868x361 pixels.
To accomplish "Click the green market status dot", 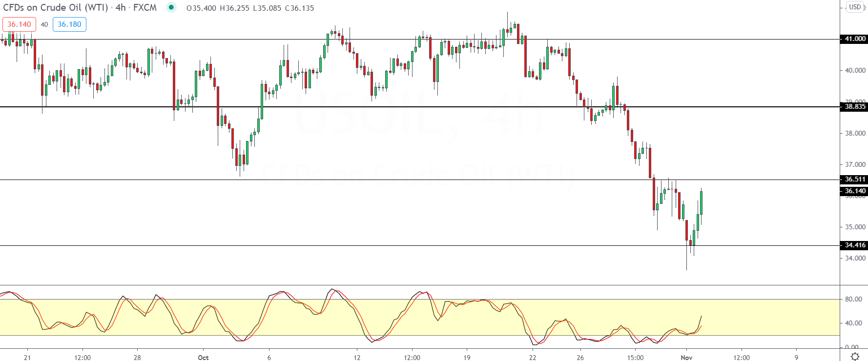I will [x=171, y=7].
